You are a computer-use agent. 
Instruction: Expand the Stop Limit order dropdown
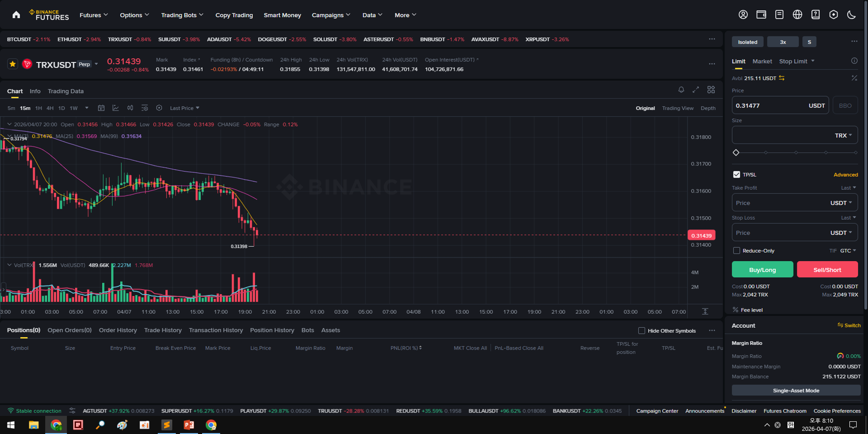(x=797, y=61)
